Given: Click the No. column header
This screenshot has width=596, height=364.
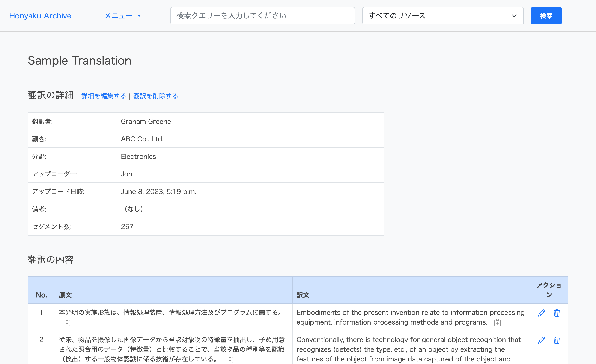Looking at the screenshot, I should coord(41,295).
